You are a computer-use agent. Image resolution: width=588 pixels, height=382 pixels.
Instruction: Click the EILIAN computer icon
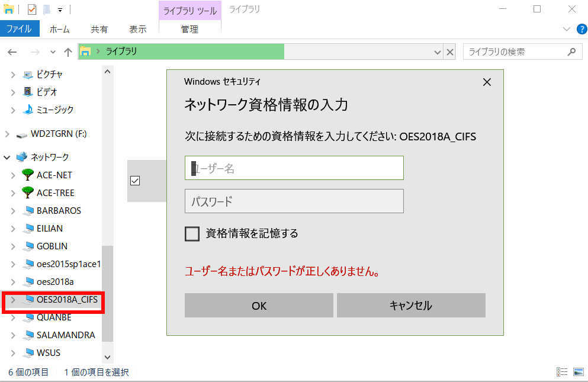click(x=28, y=228)
